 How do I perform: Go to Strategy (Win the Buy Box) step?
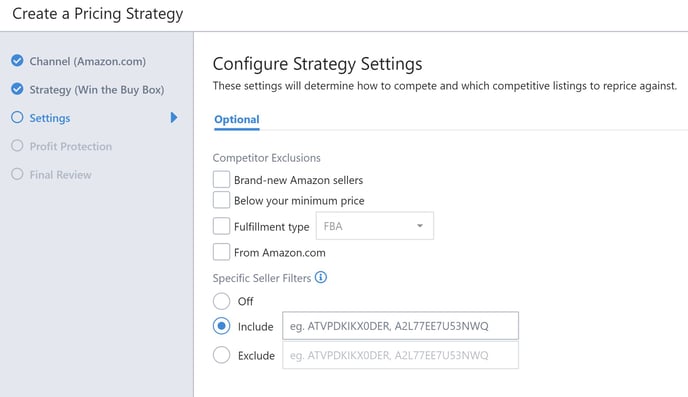[x=97, y=89]
